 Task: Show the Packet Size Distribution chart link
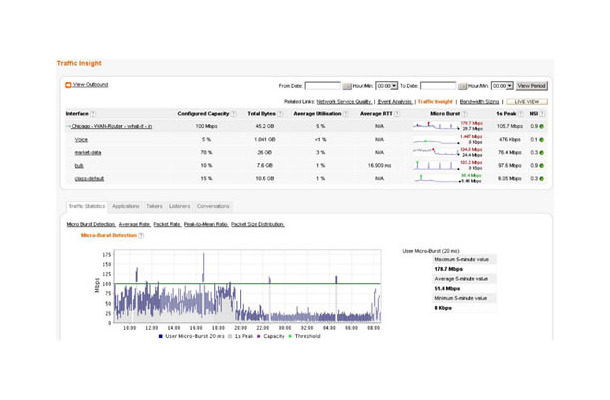258,225
